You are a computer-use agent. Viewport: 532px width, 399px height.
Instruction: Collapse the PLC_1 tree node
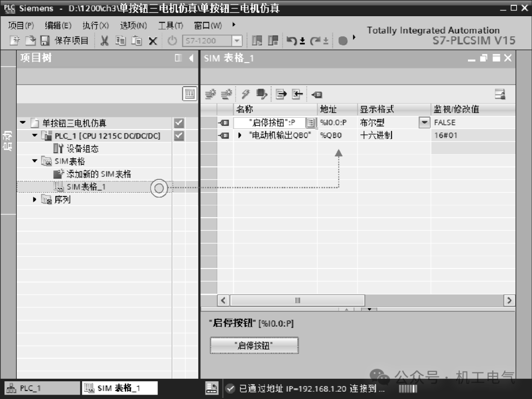click(x=34, y=135)
